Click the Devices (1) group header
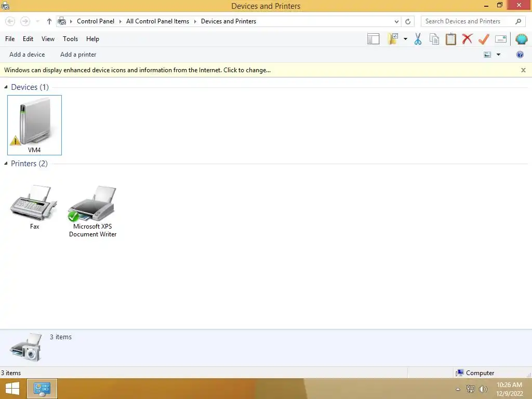 pyautogui.click(x=30, y=87)
